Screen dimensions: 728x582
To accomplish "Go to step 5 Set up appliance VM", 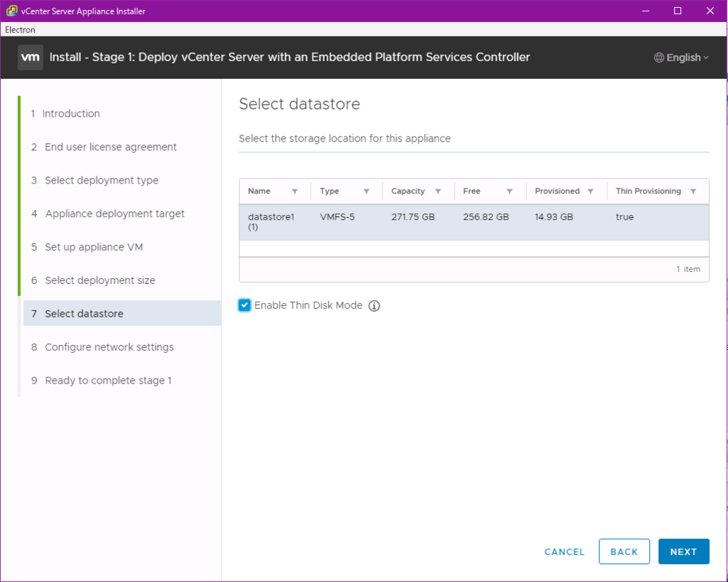I will coord(87,247).
